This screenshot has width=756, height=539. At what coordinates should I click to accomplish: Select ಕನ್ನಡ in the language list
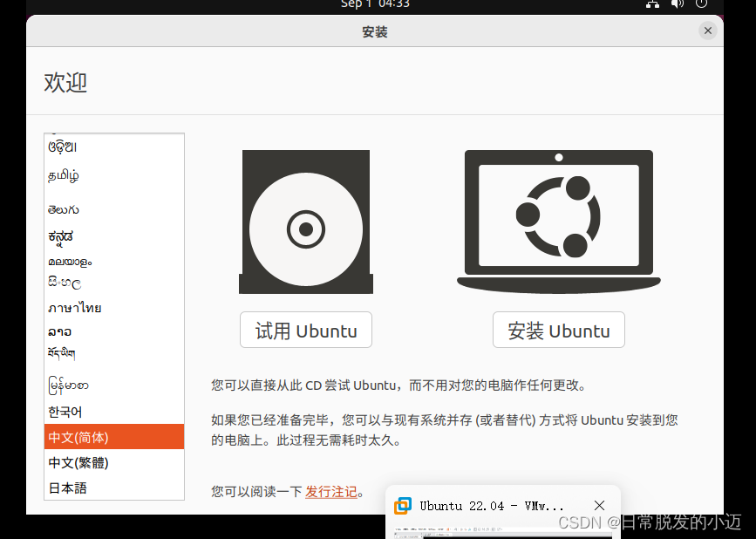tap(114, 236)
